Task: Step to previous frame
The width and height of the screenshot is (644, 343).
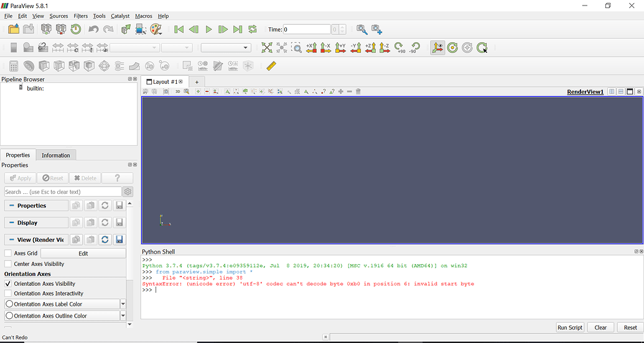Action: (x=194, y=29)
